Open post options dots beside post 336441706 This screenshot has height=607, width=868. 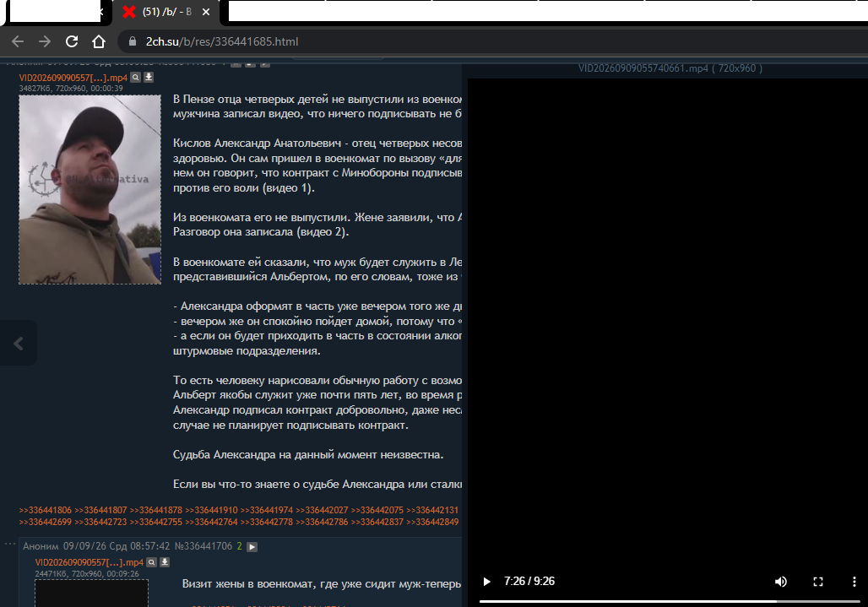click(x=9, y=545)
